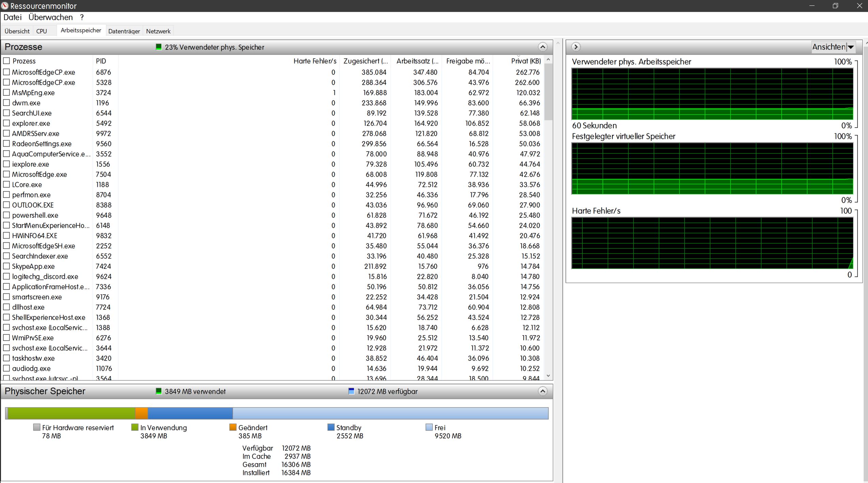The image size is (868, 483).
Task: Sort by Privat (KB) column header
Action: [525, 61]
